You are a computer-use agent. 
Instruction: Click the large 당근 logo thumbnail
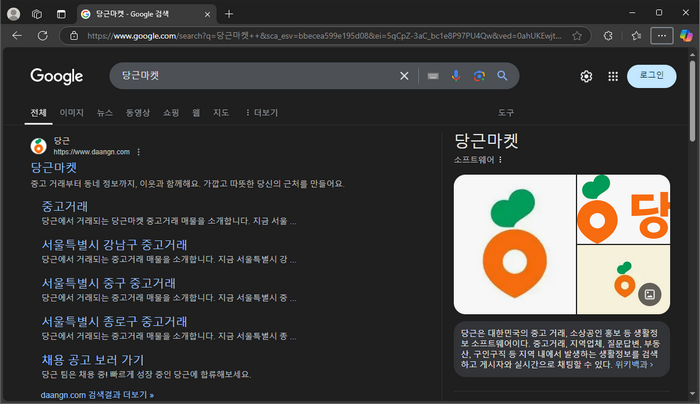[x=513, y=245]
